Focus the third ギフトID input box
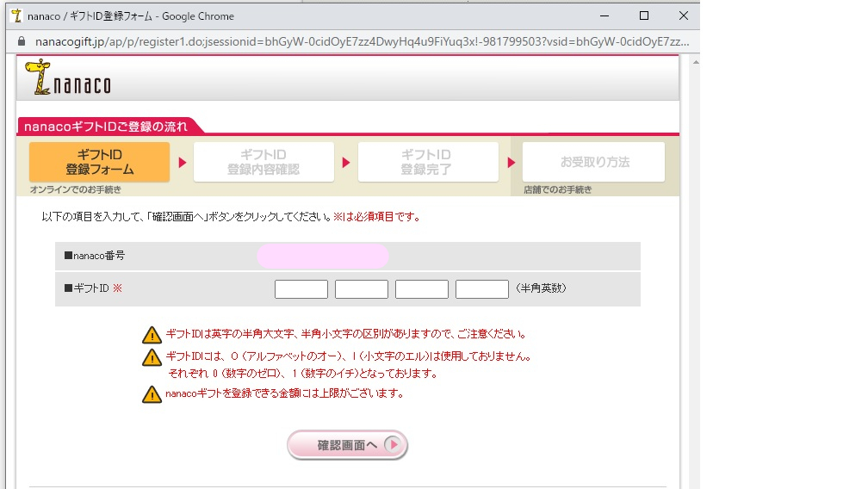The width and height of the screenshot is (868, 489). (422, 289)
